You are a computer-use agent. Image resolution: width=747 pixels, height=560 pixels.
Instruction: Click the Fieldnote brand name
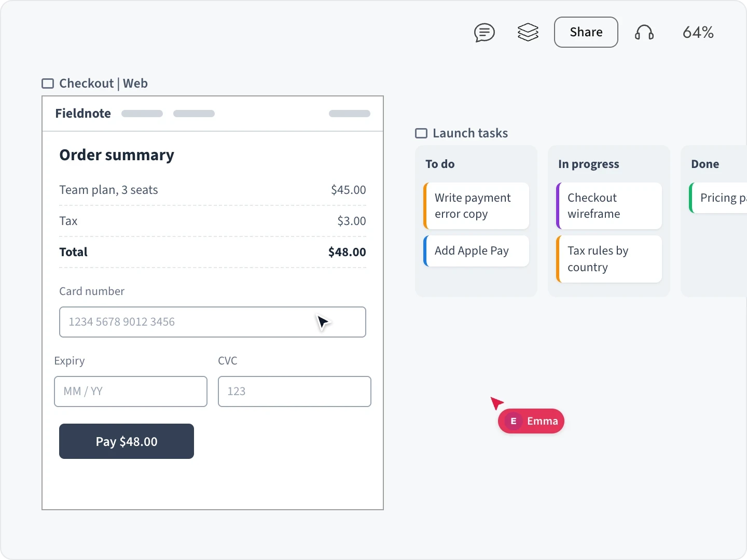coord(83,114)
